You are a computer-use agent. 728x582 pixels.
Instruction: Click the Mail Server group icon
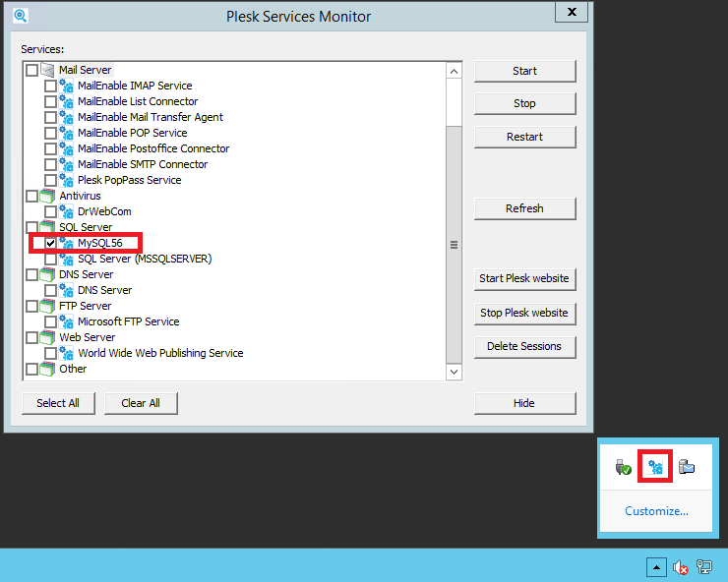coord(48,70)
